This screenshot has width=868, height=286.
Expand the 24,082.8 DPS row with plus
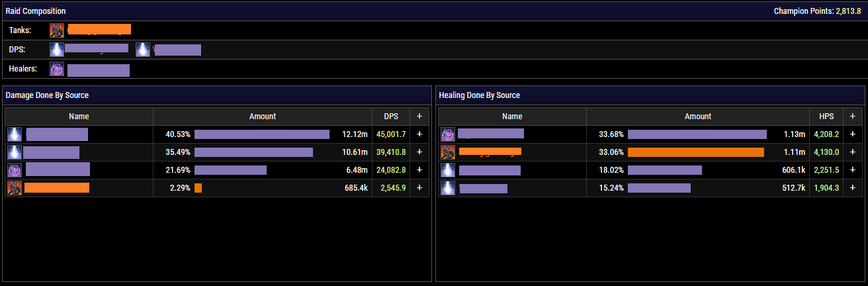tap(419, 170)
